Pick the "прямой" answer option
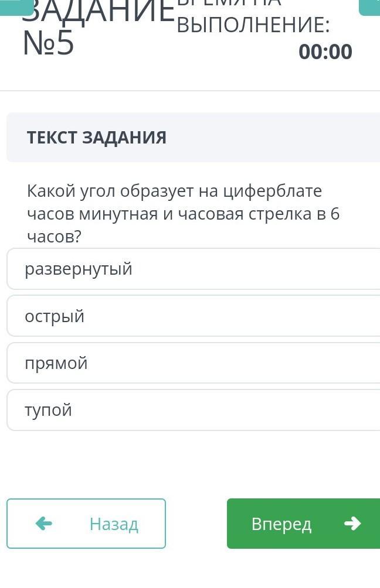Viewport: 380px width, 588px height. [194, 363]
